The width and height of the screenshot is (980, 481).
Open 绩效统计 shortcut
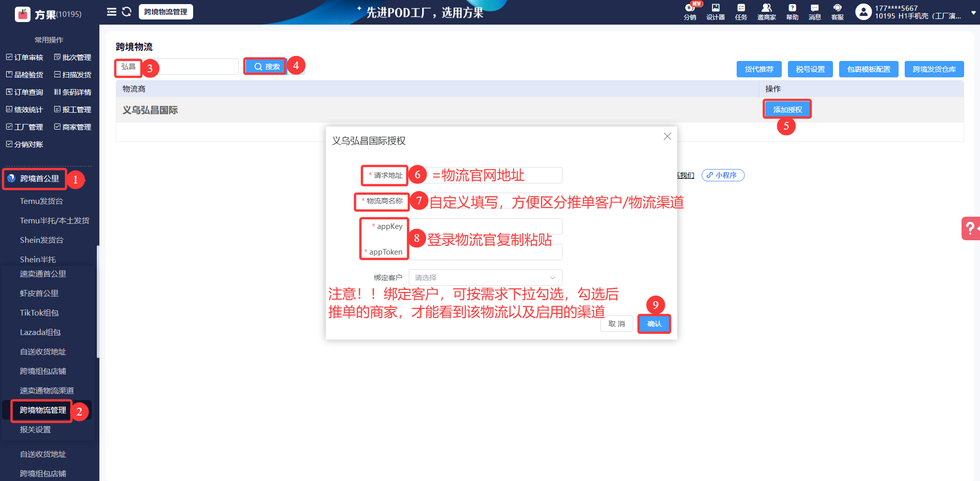[x=25, y=110]
